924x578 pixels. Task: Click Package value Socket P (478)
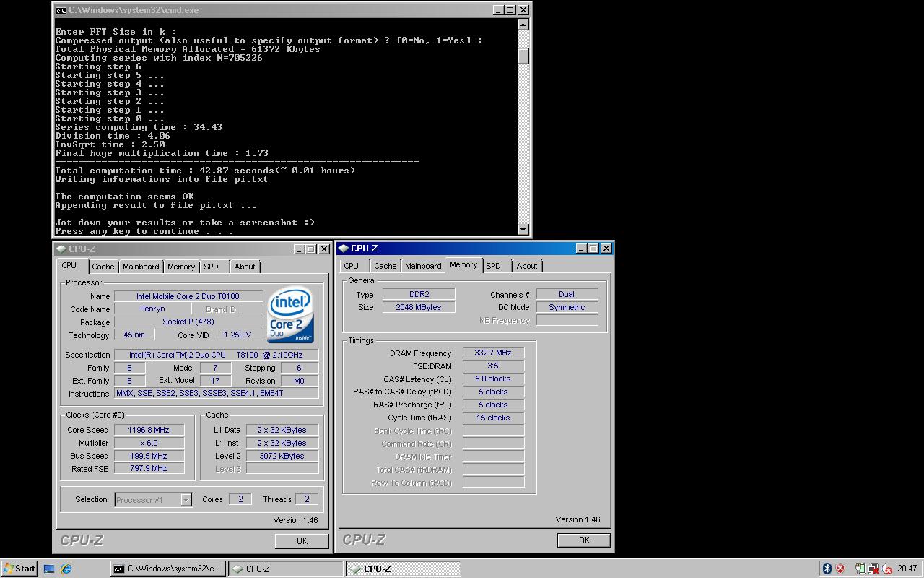pyautogui.click(x=188, y=322)
